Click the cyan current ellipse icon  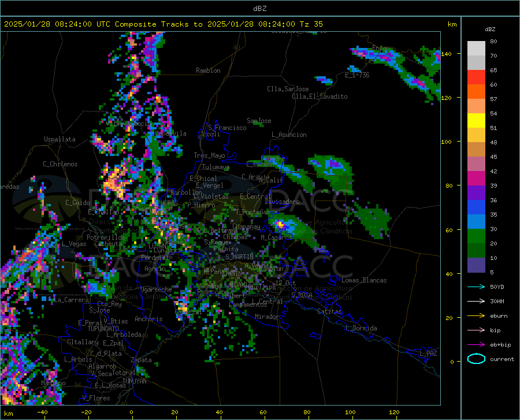476,359
